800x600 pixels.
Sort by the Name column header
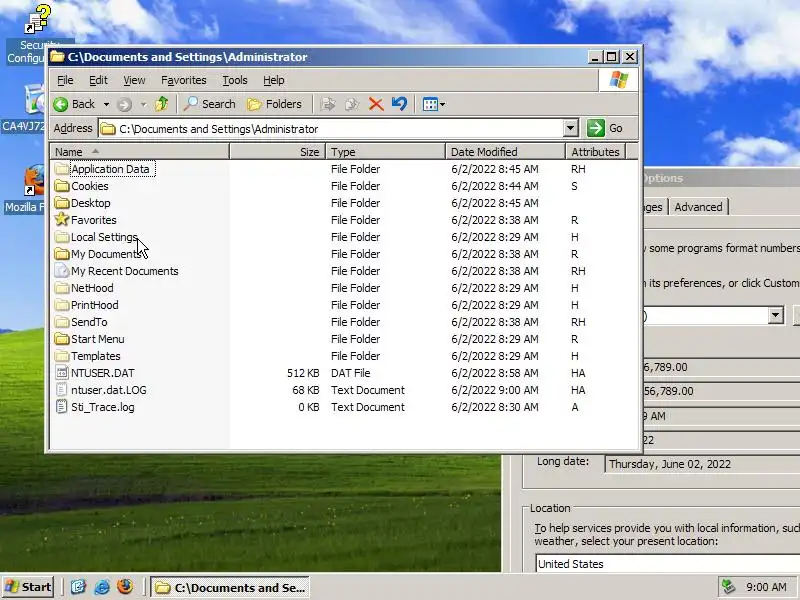pyautogui.click(x=139, y=152)
